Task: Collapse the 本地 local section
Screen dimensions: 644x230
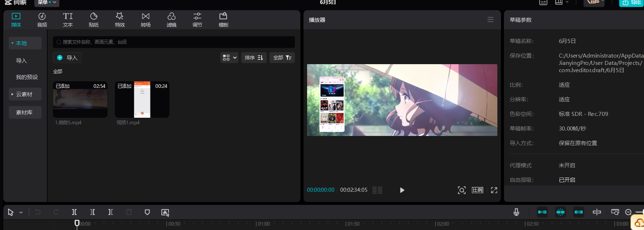Action: [25, 43]
